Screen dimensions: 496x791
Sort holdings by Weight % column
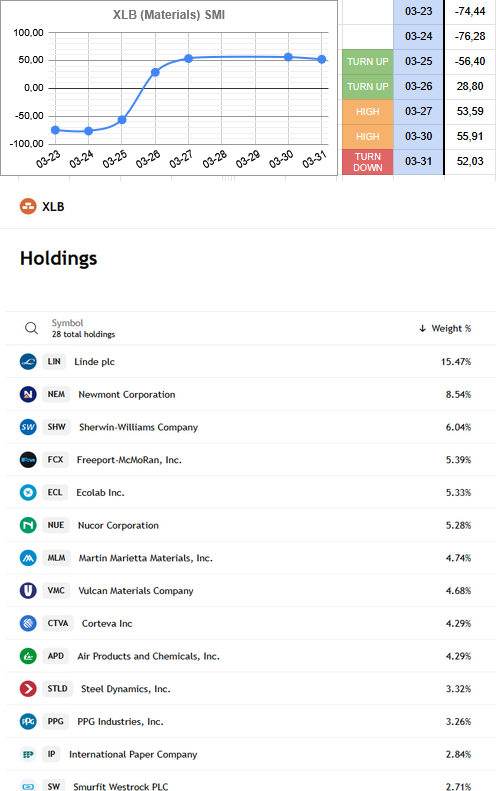445,328
